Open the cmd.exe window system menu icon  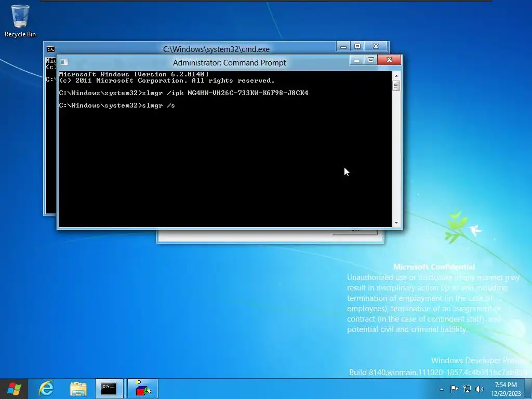pyautogui.click(x=51, y=49)
